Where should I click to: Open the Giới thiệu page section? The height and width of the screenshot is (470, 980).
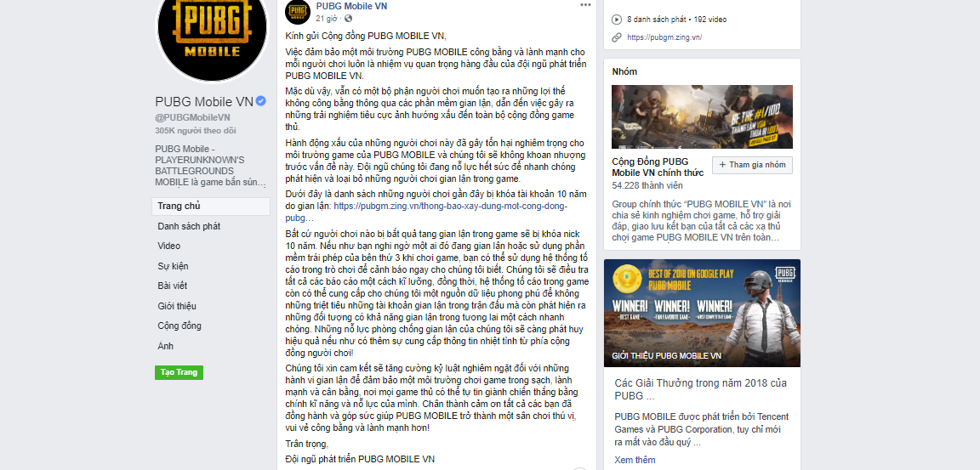(177, 307)
